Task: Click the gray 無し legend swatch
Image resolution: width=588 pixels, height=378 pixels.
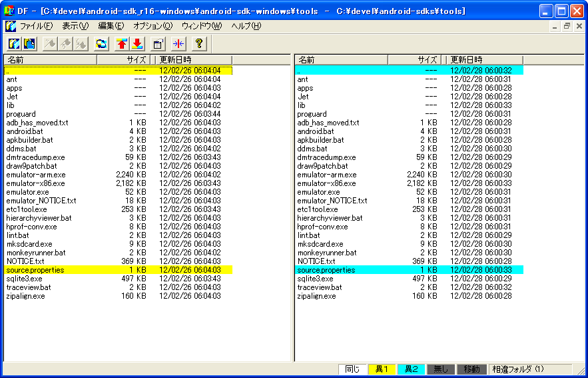Action: coord(441,369)
